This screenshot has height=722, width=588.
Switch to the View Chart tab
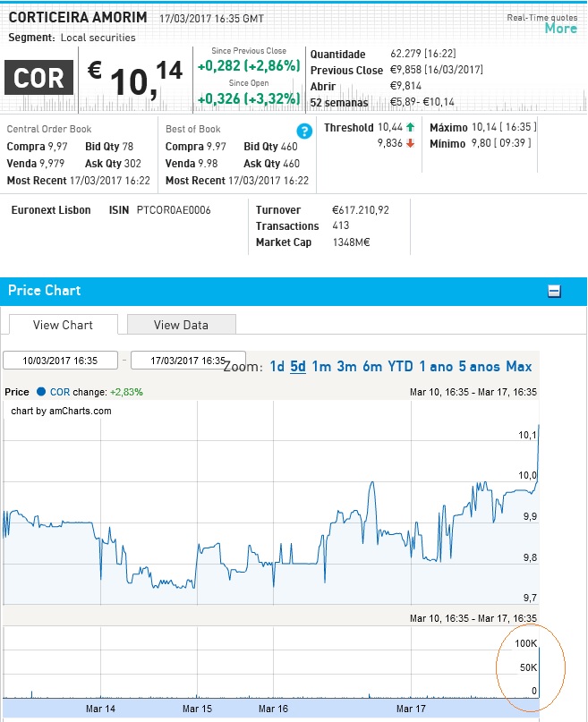63,325
